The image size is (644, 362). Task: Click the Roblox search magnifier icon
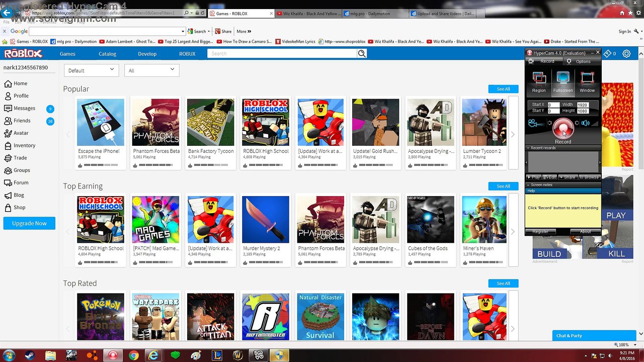tap(362, 53)
